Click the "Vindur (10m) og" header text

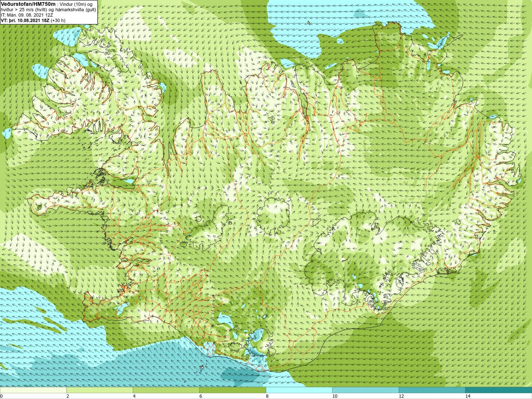(76, 4)
